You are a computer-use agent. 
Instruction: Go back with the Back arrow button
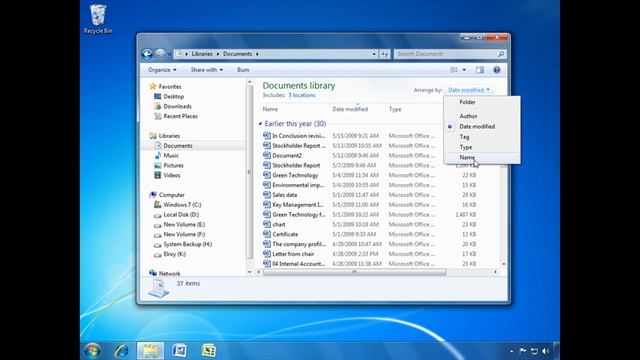147,54
